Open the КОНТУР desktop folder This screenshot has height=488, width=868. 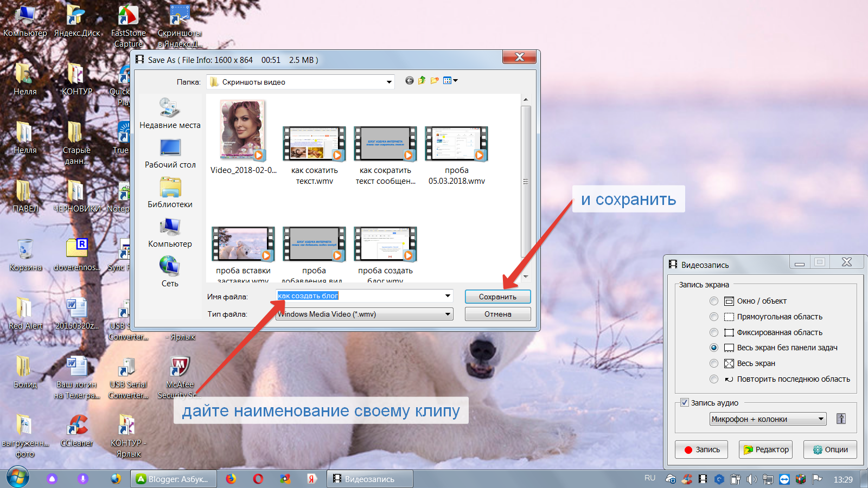[x=77, y=79]
